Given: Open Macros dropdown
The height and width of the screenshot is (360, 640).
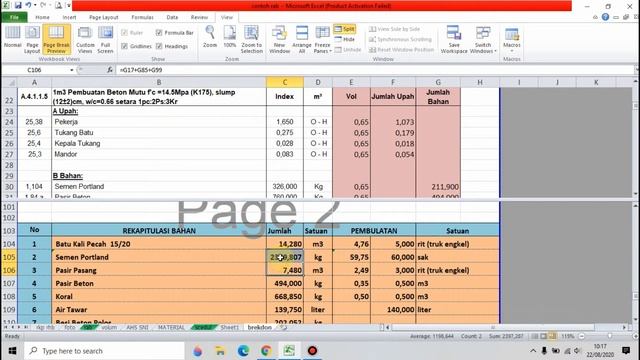Looking at the screenshot, I should pyautogui.click(x=511, y=40).
